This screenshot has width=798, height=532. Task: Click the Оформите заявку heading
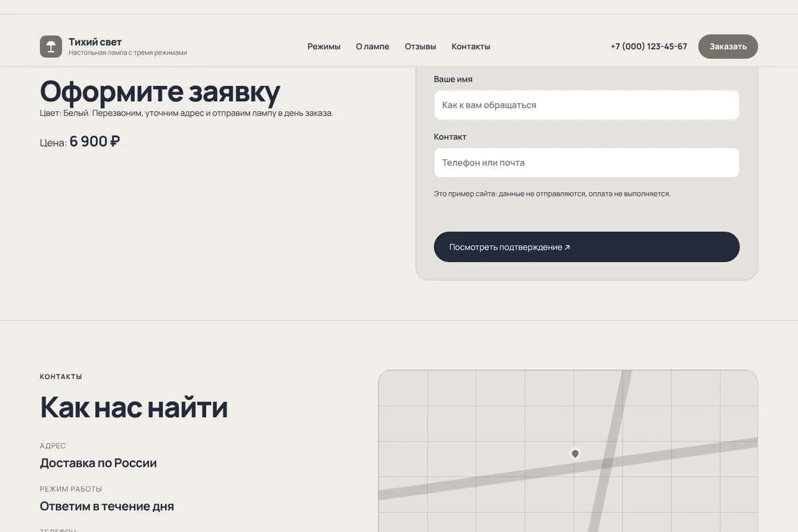coord(160,92)
